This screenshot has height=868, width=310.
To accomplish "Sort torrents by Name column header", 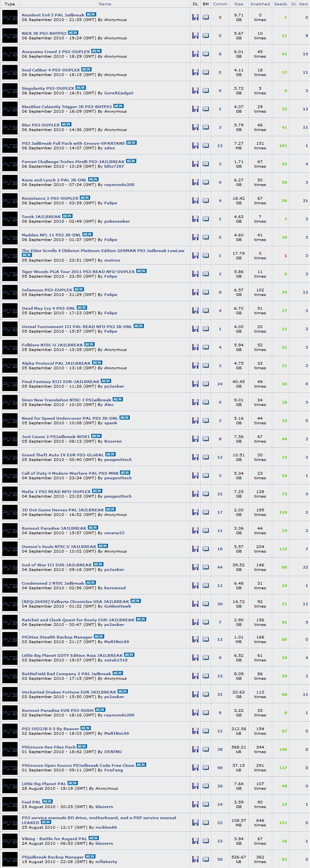I will pos(105,4).
